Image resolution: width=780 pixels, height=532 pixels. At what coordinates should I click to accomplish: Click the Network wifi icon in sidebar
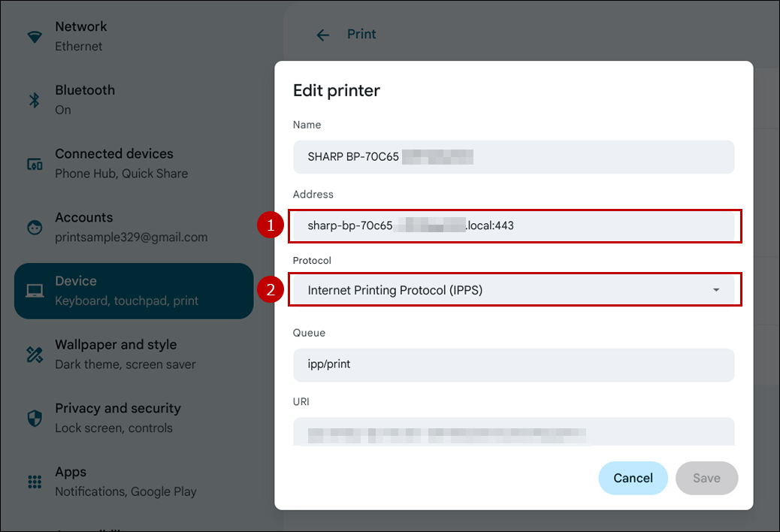pyautogui.click(x=35, y=36)
